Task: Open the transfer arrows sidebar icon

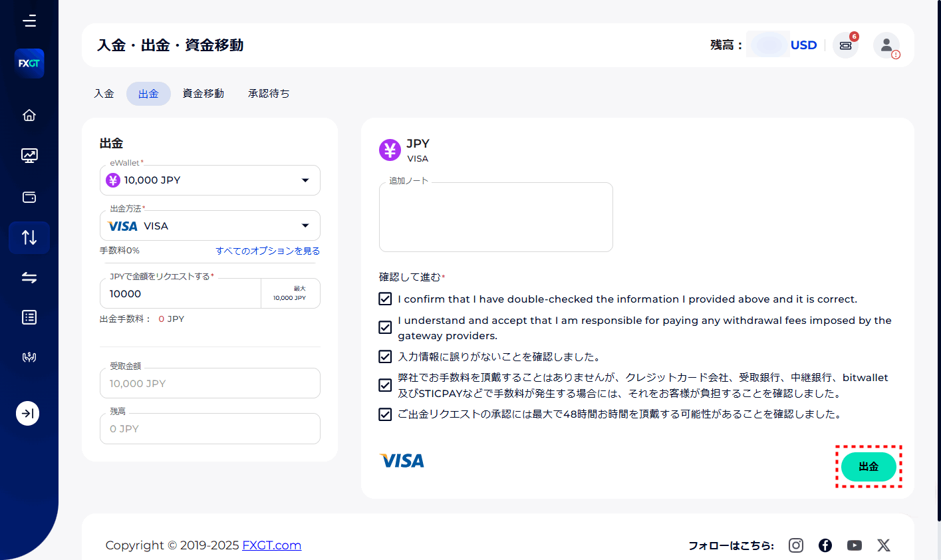Action: [29, 277]
